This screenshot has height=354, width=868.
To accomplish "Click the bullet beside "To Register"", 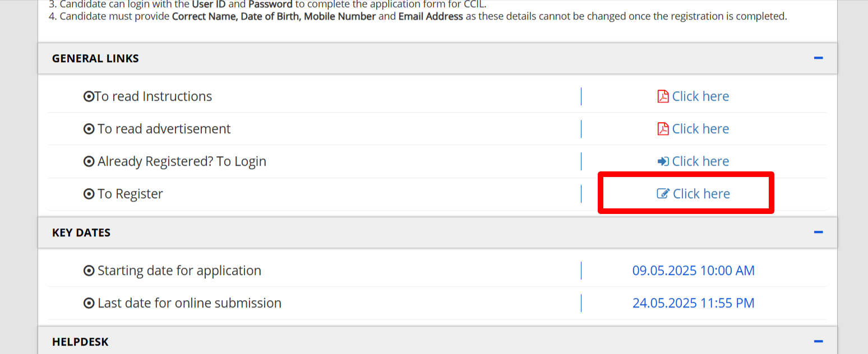I will click(88, 194).
